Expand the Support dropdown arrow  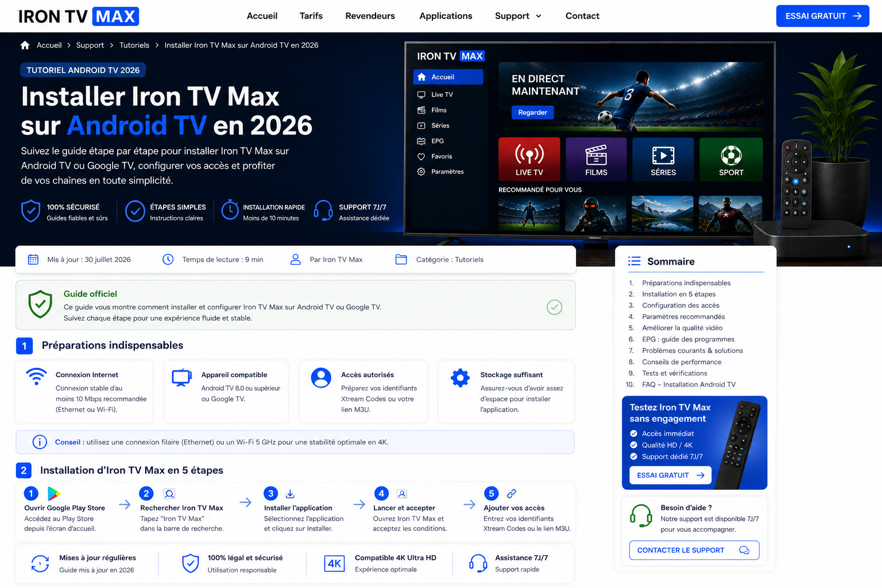click(539, 16)
